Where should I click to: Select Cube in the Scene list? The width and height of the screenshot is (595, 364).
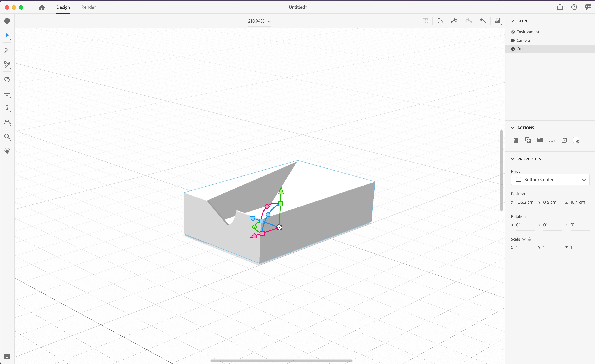521,49
